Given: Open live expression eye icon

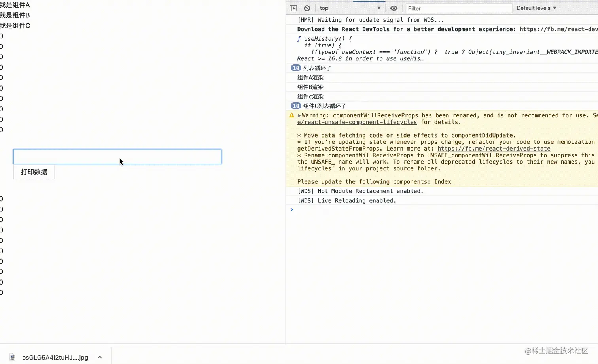Looking at the screenshot, I should point(394,8).
